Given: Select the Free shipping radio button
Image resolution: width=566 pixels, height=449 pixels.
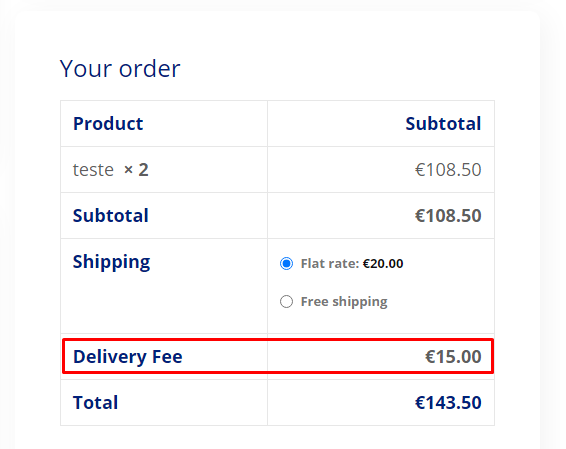Looking at the screenshot, I should pyautogui.click(x=286, y=301).
